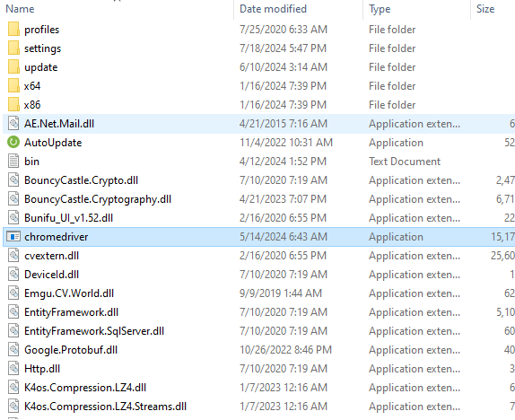Select the Google.Protobuf.dll file name
This screenshot has width=515, height=420.
coord(71,350)
